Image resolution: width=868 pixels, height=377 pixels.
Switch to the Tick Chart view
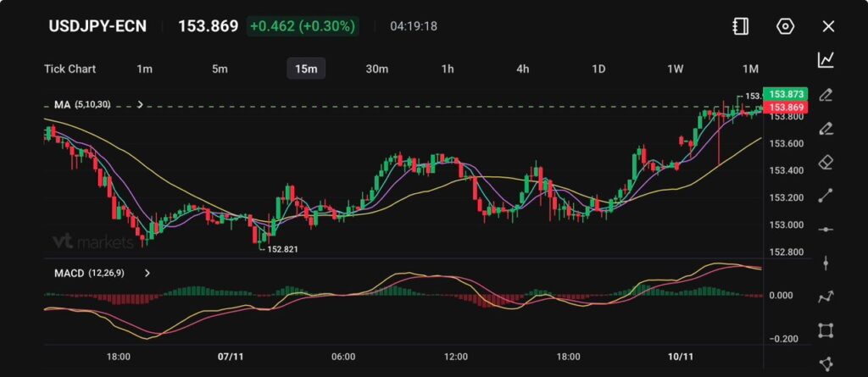(x=70, y=69)
